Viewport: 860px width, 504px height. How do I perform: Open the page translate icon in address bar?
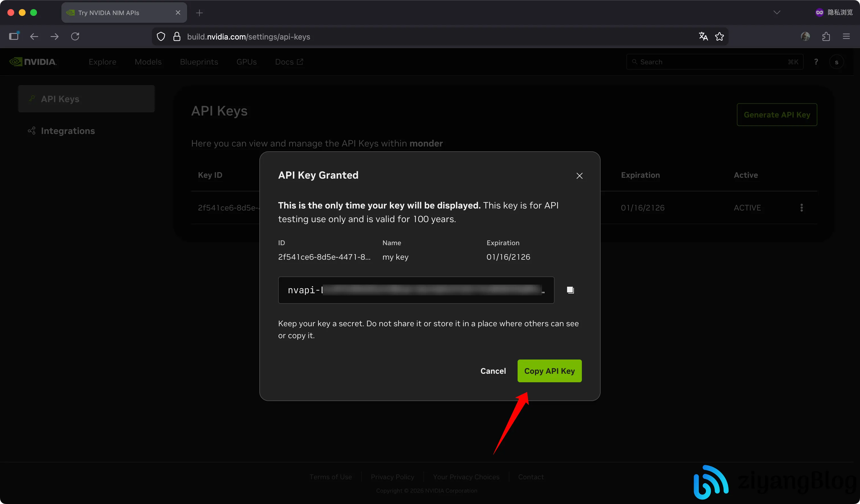[x=703, y=36]
